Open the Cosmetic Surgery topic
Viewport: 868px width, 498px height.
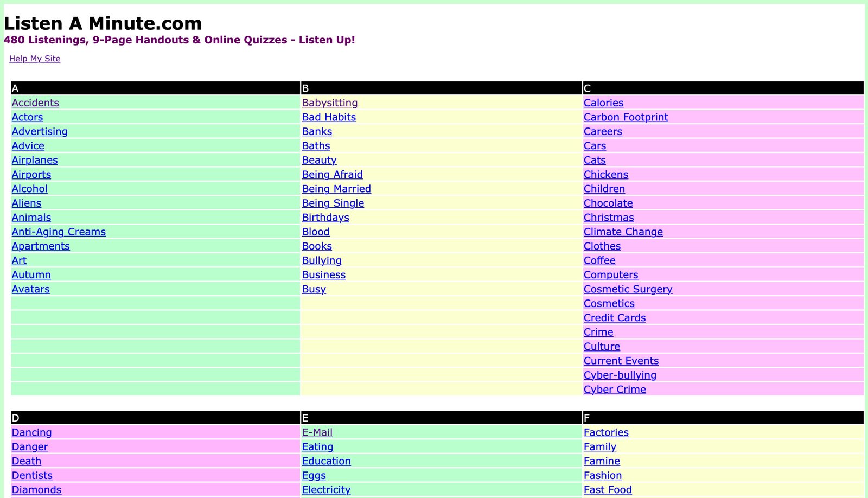628,289
